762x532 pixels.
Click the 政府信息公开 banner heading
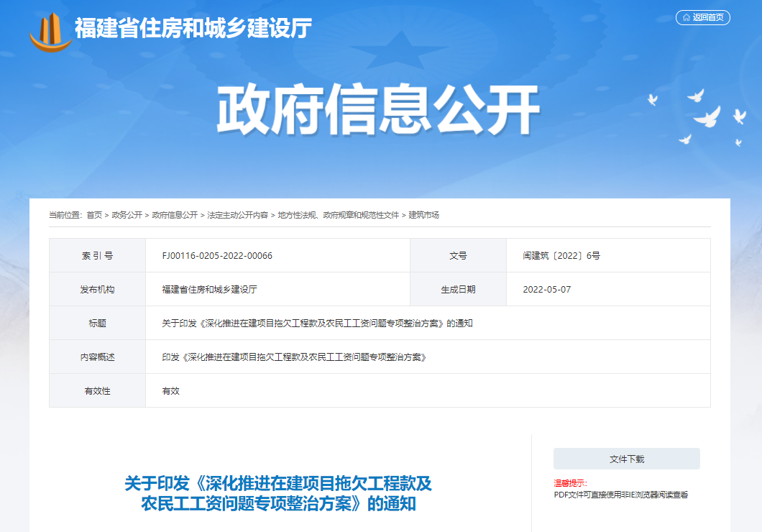point(379,111)
